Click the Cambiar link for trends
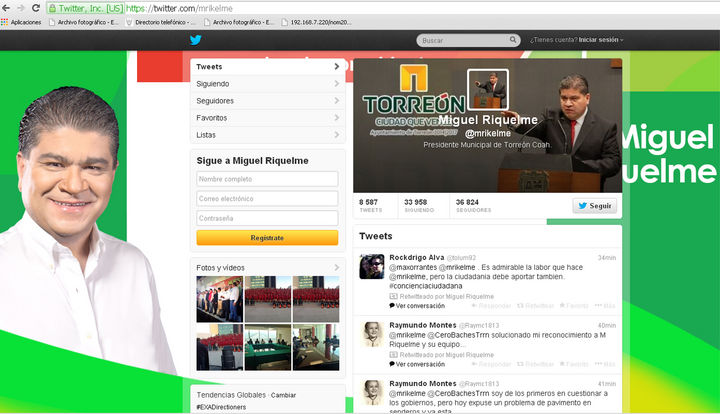 283,395
